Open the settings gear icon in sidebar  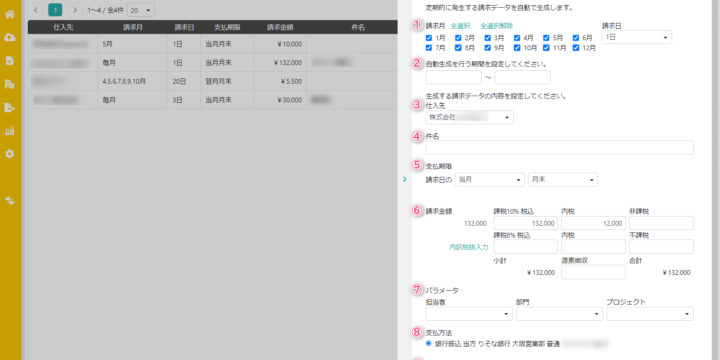click(x=10, y=154)
